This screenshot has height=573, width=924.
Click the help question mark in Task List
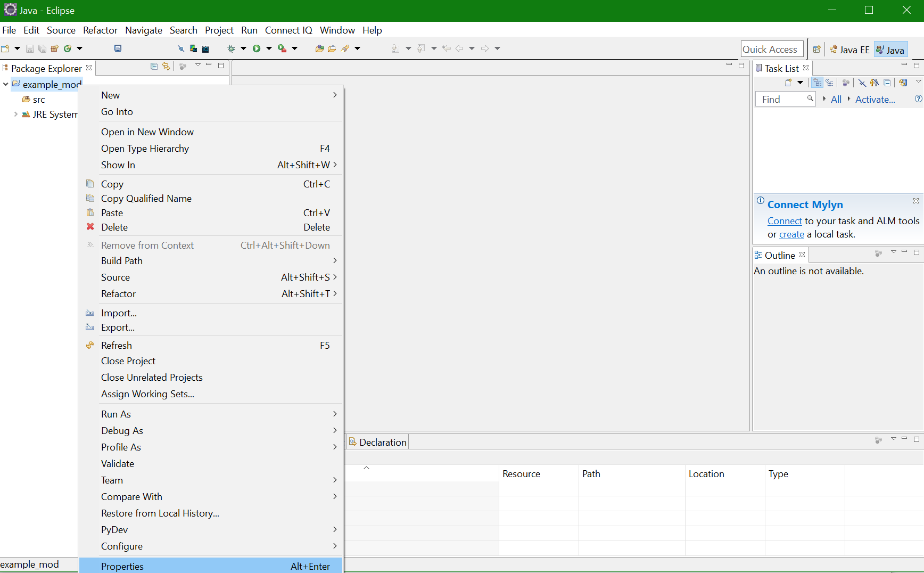(x=918, y=99)
